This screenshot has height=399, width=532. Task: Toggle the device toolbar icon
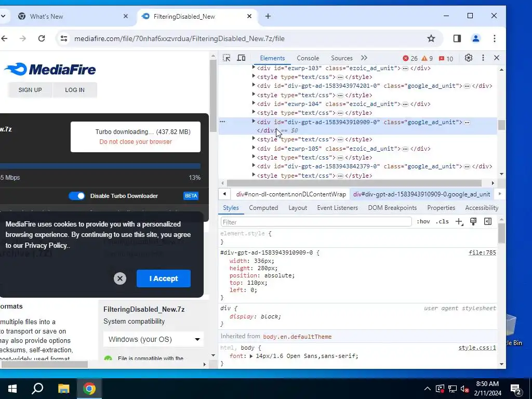coord(241,58)
